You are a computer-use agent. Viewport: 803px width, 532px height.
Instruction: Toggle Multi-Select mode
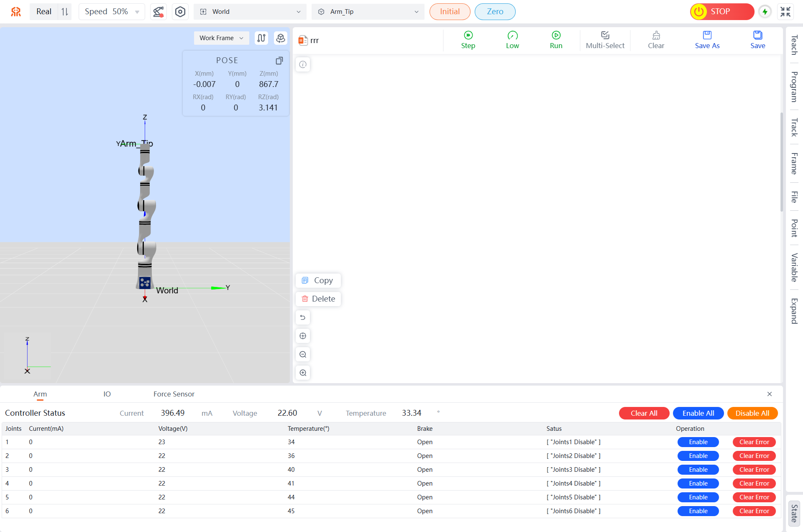(605, 40)
